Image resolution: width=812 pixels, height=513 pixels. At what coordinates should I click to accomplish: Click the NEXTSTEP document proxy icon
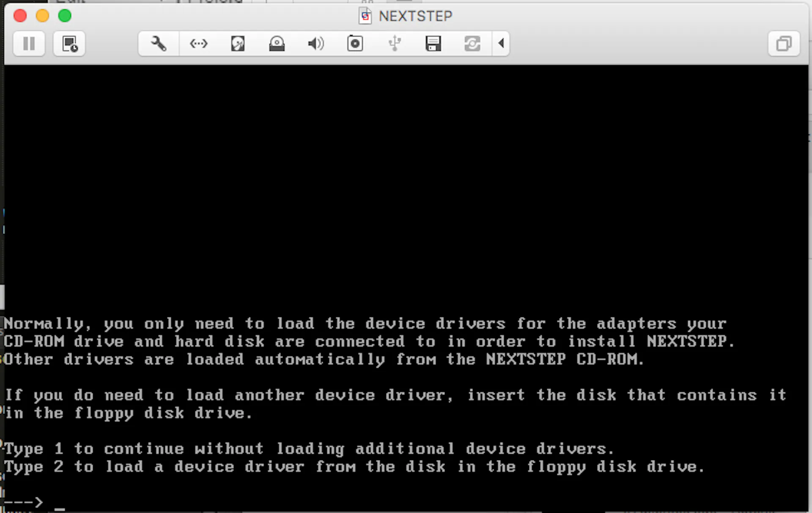pyautogui.click(x=365, y=16)
